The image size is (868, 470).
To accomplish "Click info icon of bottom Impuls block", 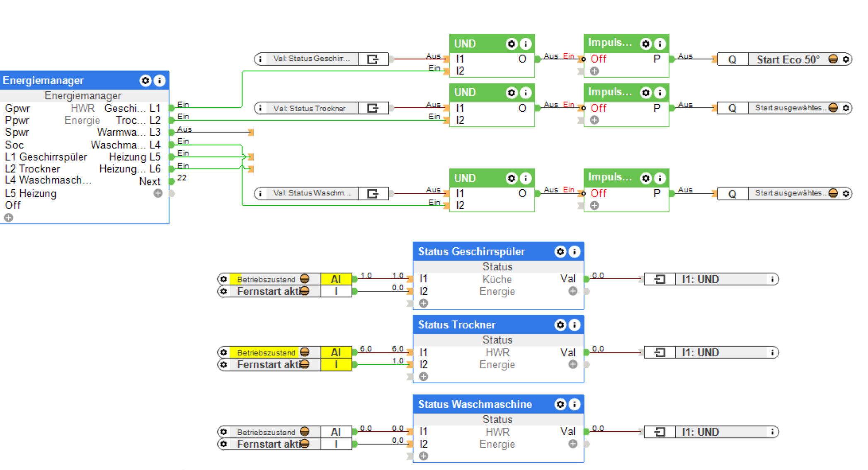I will pos(659,178).
